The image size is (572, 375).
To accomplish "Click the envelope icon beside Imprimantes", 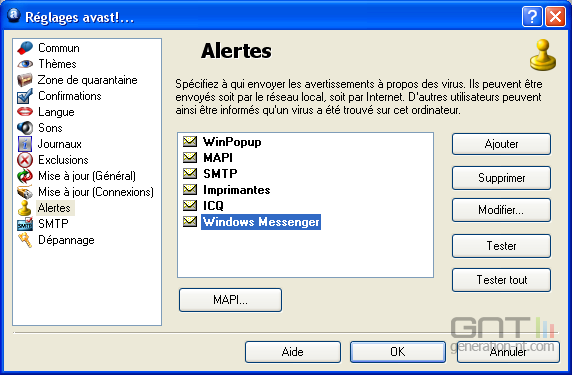I will 190,190.
